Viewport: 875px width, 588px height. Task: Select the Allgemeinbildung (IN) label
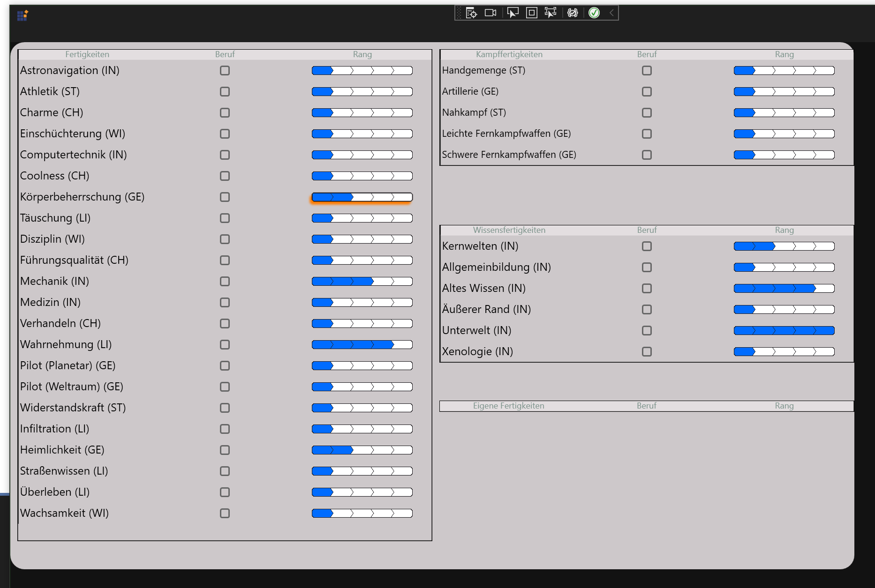click(x=497, y=267)
